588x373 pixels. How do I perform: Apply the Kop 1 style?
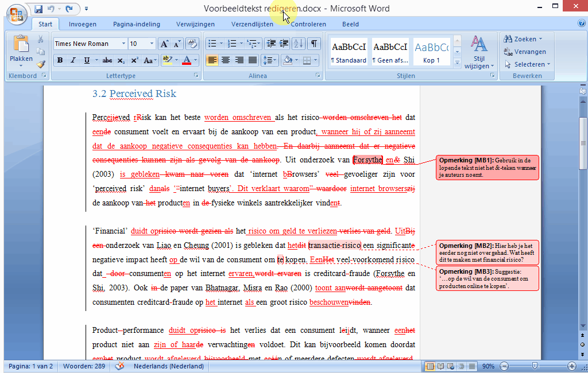coord(431,52)
